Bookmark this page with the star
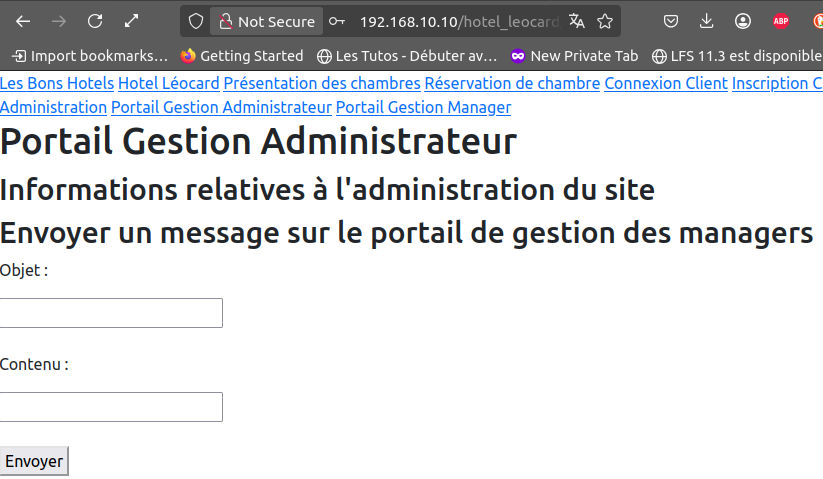The image size is (823, 479). click(x=605, y=21)
